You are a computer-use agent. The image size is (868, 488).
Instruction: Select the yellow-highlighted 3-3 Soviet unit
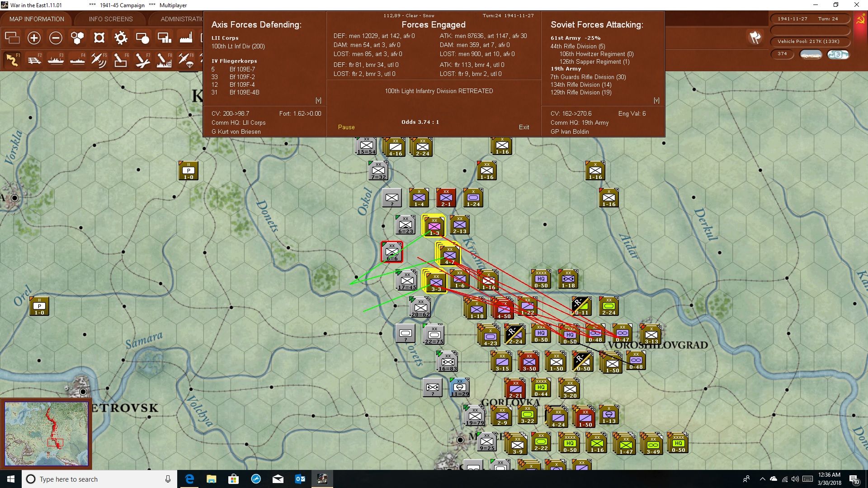pos(435,281)
